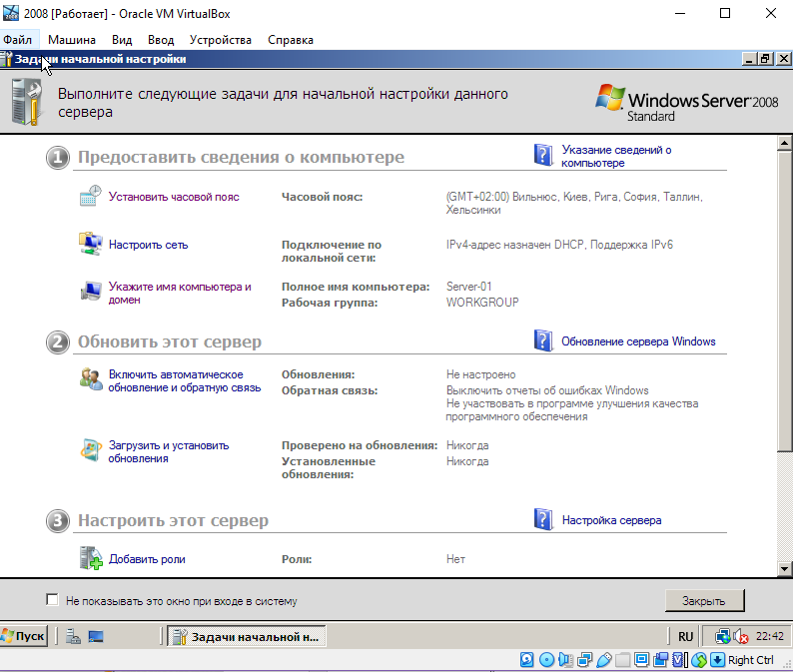
Task: Open Обновление сервера Windows help link
Action: coord(638,341)
